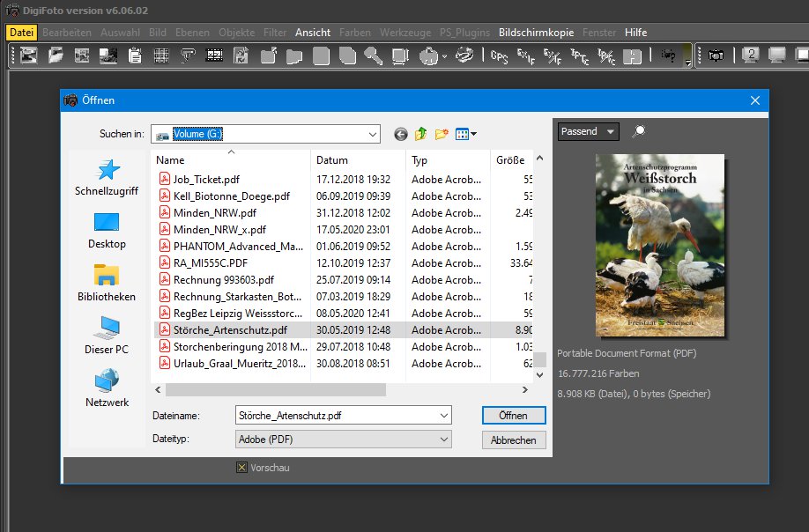Navigate up one folder level
Viewport: 809px width, 532px height.
pyautogui.click(x=421, y=134)
